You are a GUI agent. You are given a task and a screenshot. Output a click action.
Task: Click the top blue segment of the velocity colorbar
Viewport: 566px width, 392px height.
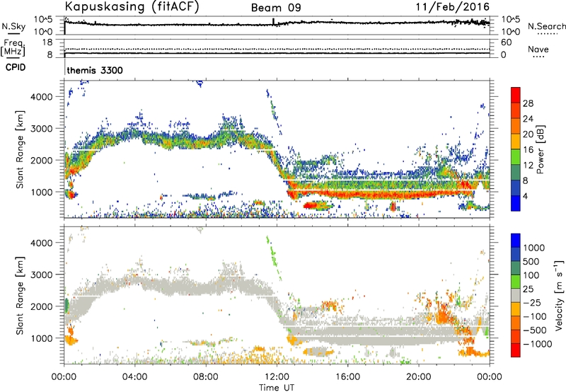tap(516, 240)
